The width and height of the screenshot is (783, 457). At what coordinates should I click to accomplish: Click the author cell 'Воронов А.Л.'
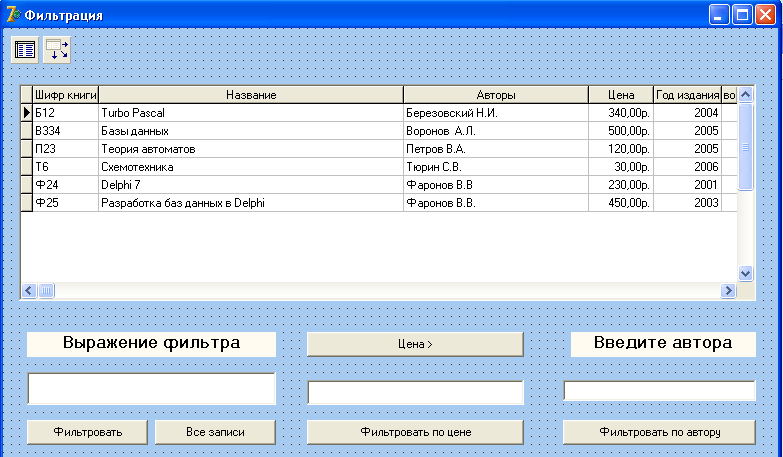[x=496, y=131]
